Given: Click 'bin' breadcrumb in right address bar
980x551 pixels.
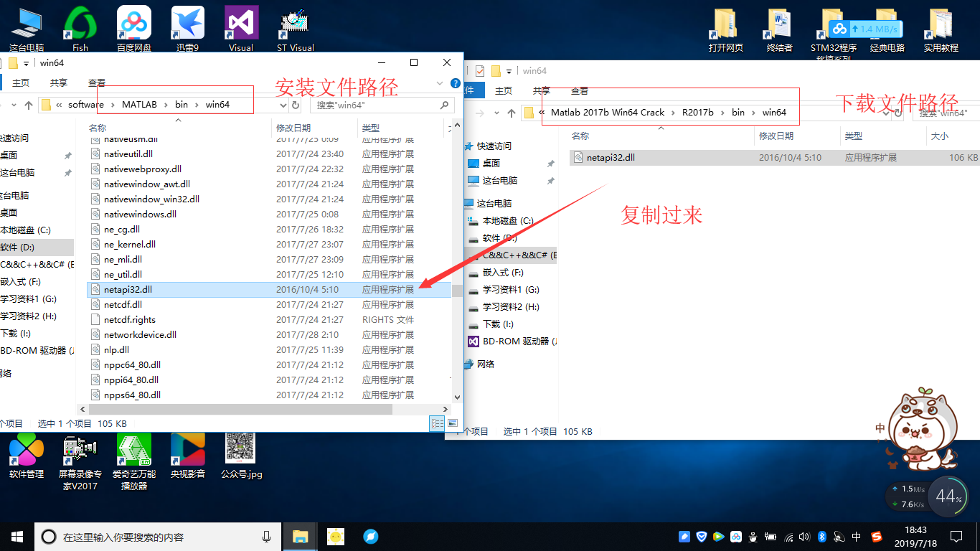Looking at the screenshot, I should [738, 113].
